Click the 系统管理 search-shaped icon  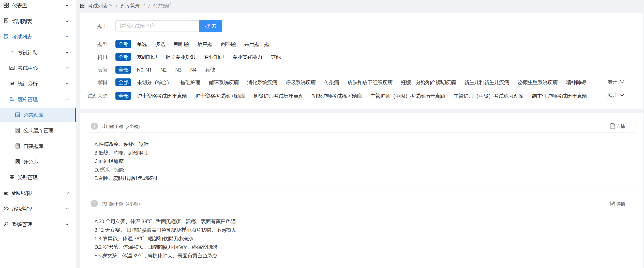6,224
